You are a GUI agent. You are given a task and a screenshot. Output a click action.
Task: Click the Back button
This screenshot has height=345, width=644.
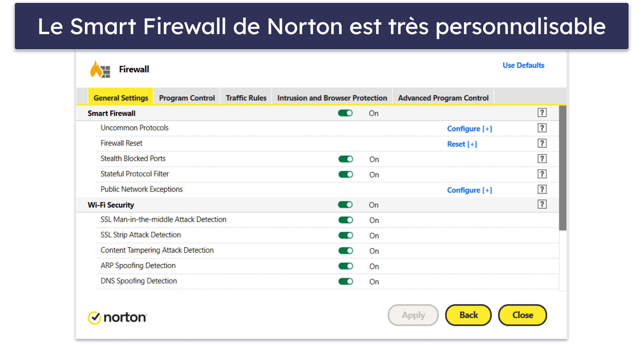468,315
